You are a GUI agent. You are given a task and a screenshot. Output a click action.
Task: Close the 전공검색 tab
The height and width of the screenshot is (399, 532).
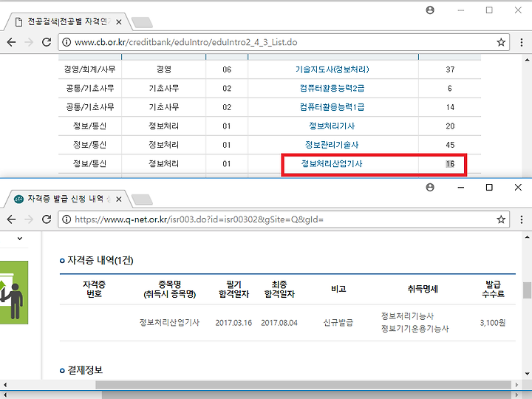click(x=119, y=22)
